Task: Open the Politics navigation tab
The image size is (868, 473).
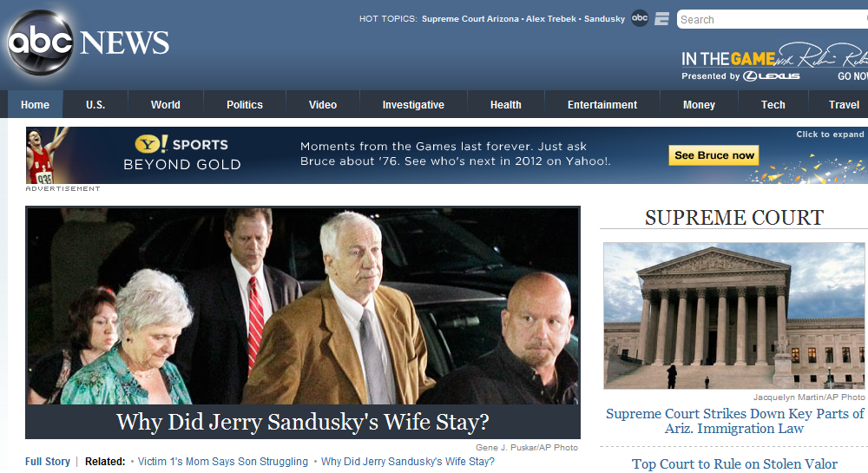Action: [x=245, y=104]
